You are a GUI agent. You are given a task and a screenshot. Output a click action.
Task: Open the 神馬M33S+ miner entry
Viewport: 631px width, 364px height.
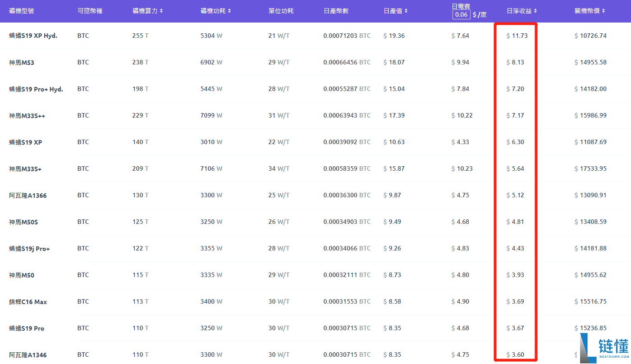[25, 169]
